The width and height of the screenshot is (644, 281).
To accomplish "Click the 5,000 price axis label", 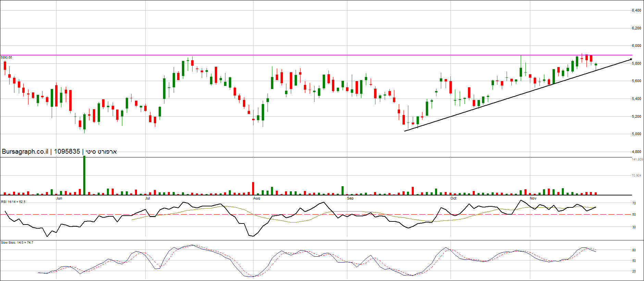I will pos(636,134).
